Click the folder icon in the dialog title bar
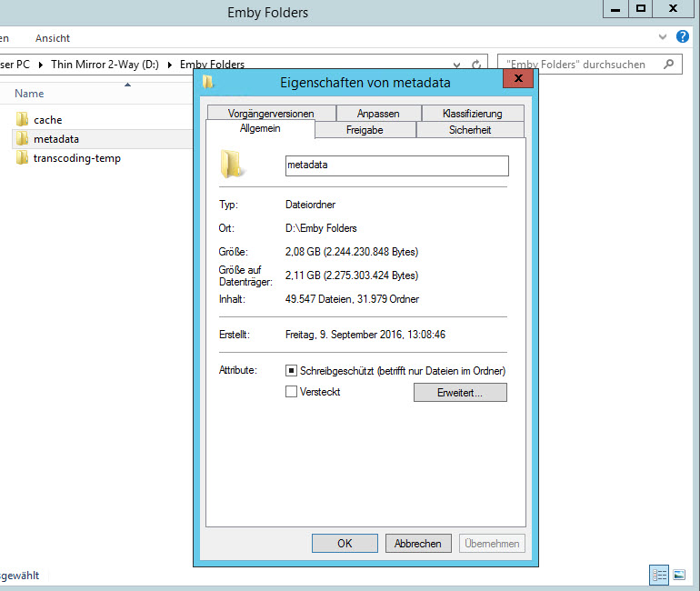Screen dimensions: 700x591 tap(207, 82)
